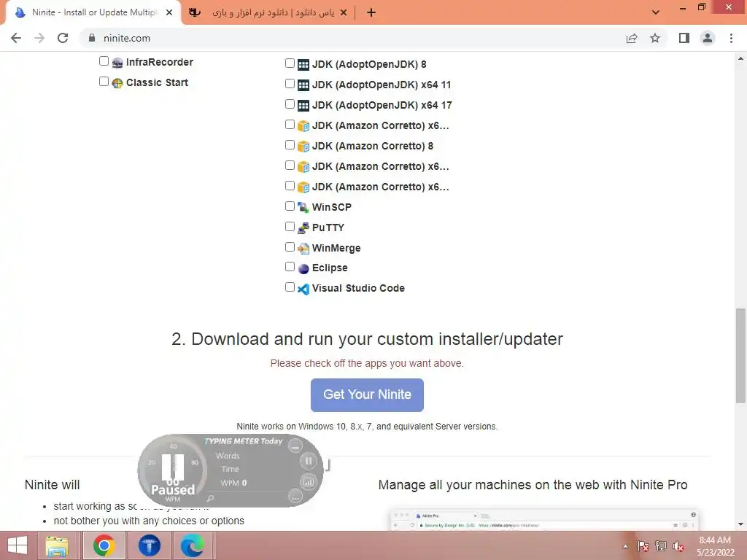This screenshot has height=560, width=747.
Task: Click the Classic Start app icon
Action: [x=117, y=83]
